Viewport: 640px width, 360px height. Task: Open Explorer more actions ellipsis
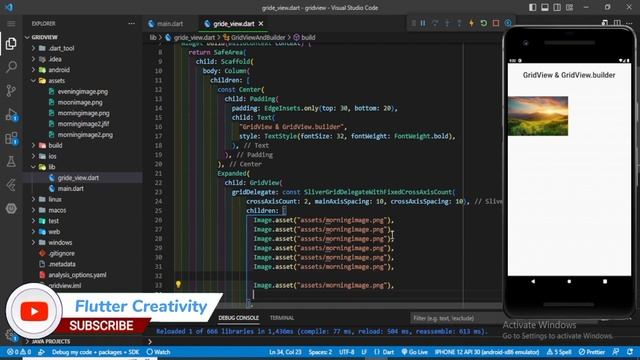pyautogui.click(x=131, y=24)
